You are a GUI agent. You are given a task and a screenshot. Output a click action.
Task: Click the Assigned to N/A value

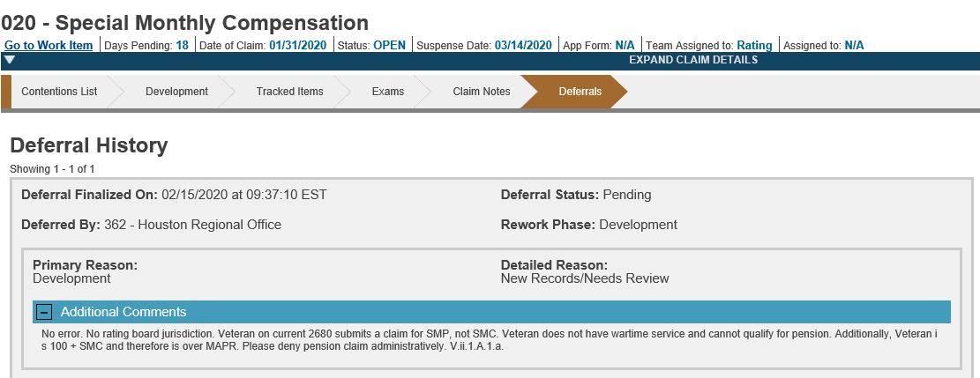click(x=854, y=45)
